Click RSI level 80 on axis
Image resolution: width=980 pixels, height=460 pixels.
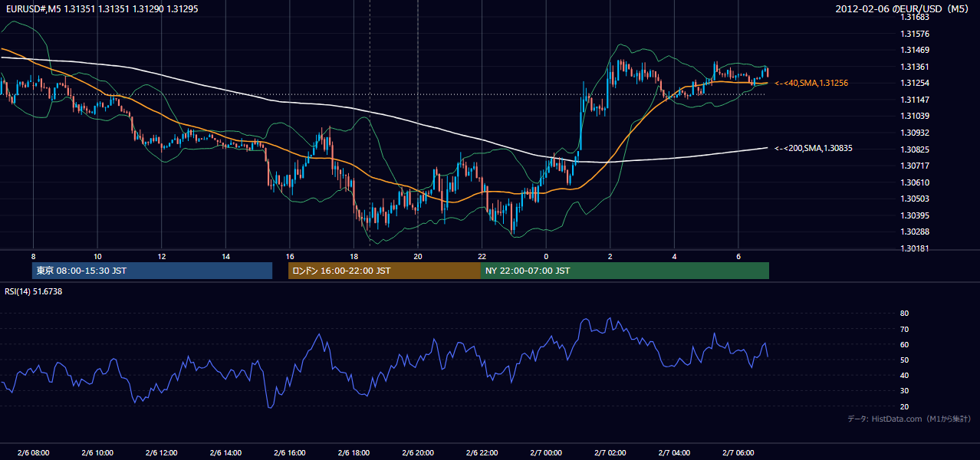point(904,314)
